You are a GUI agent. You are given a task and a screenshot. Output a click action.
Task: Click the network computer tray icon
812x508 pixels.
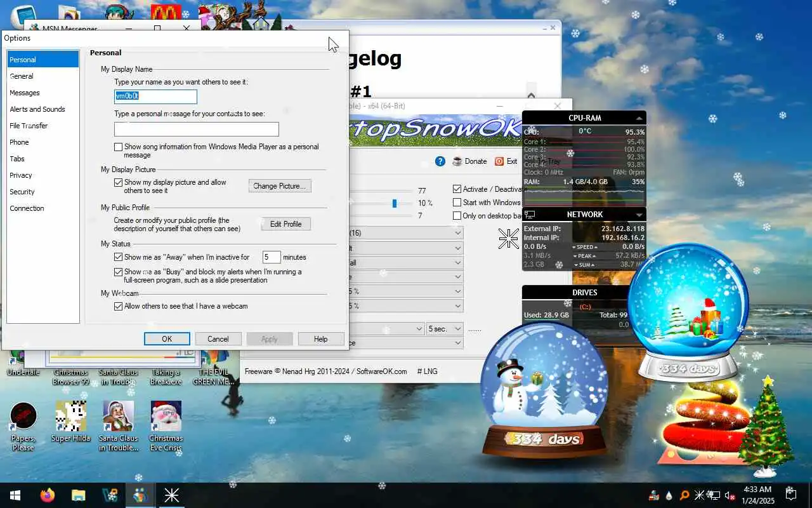click(714, 495)
